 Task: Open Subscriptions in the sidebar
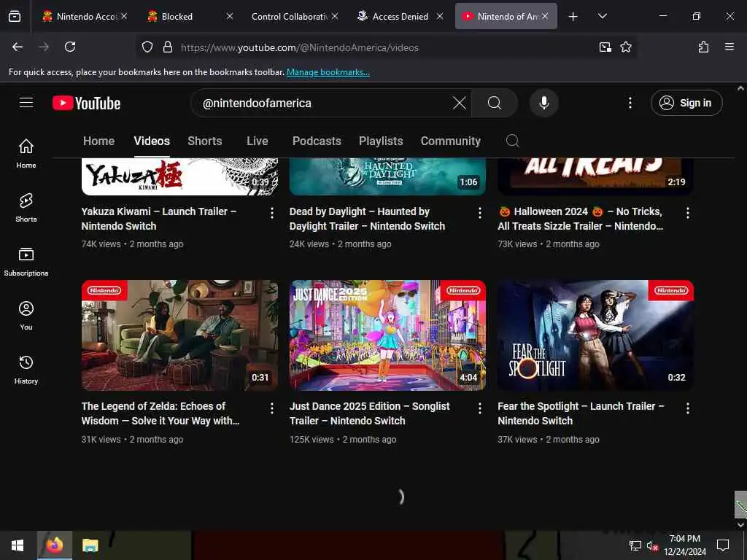tap(26, 262)
